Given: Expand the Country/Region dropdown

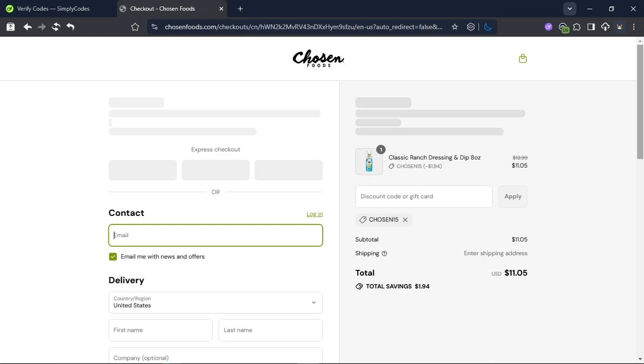Looking at the screenshot, I should click(x=216, y=303).
